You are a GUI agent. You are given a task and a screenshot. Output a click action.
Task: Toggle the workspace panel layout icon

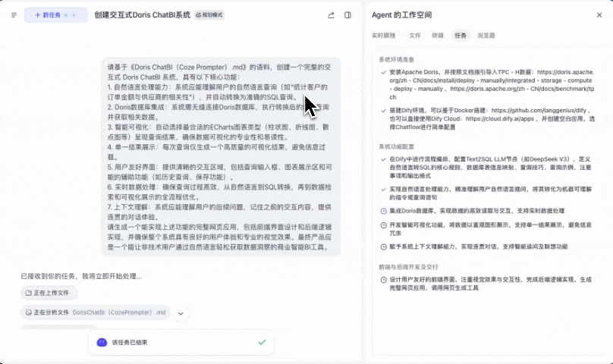(347, 15)
